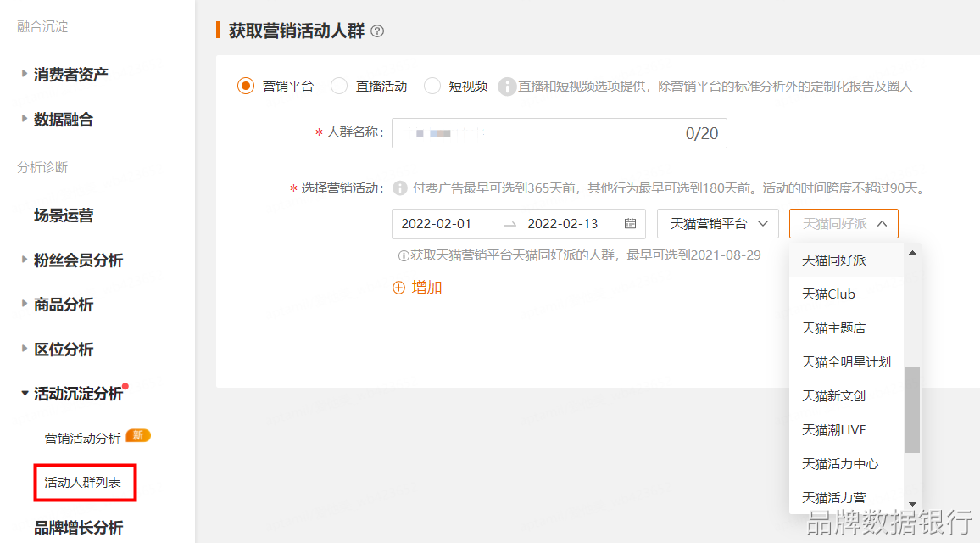Open the calendar icon in date range
The height and width of the screenshot is (543, 980).
[630, 223]
